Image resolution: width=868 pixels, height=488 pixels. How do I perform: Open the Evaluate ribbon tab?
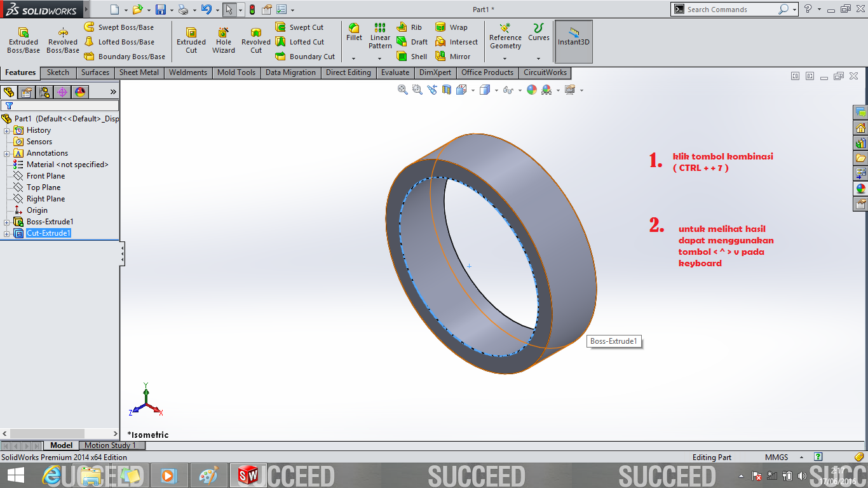coord(395,72)
